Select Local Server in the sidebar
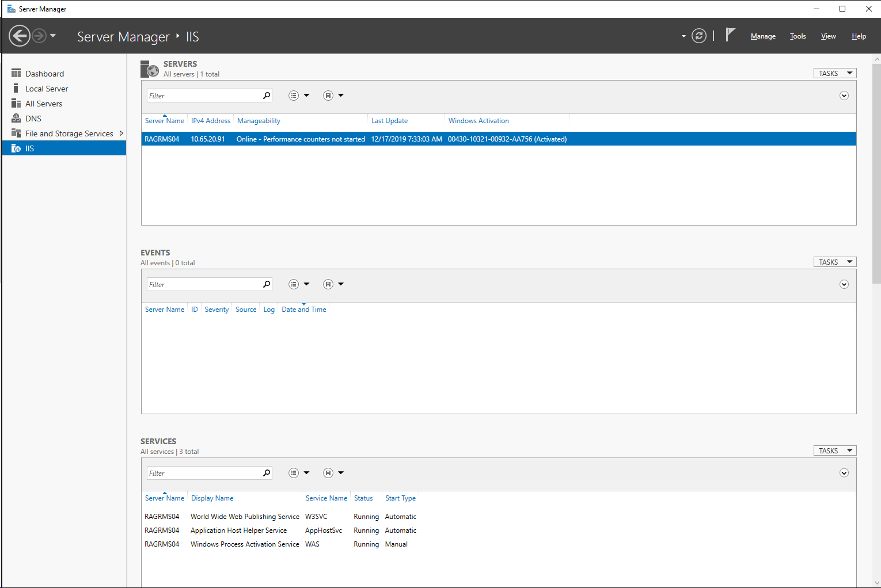The width and height of the screenshot is (881, 588). (x=64, y=89)
